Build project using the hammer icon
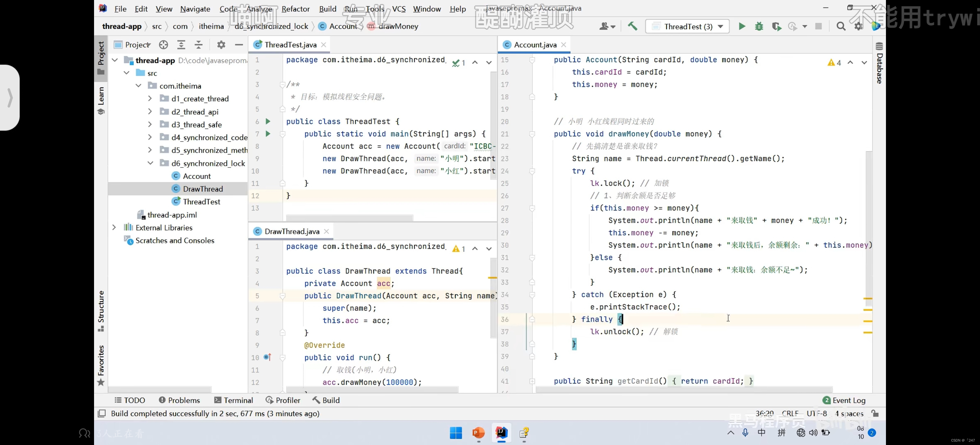 (632, 26)
